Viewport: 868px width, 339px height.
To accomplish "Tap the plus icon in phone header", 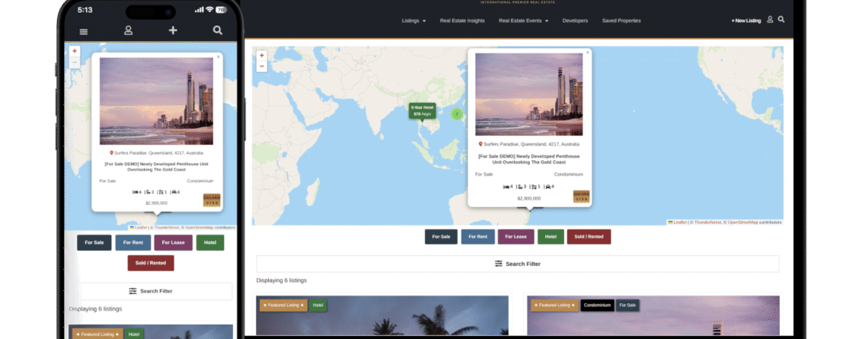I will tap(173, 30).
